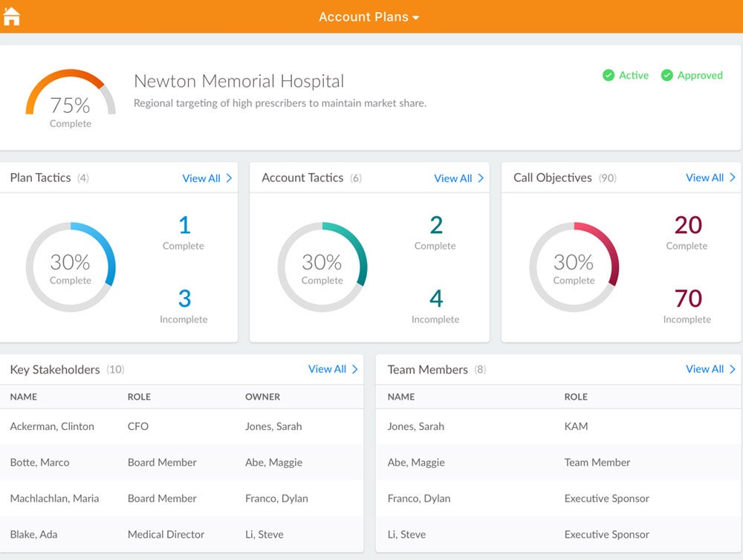Click the chevron beside Call Objectives View All
This screenshot has height=560, width=743.
tap(733, 178)
